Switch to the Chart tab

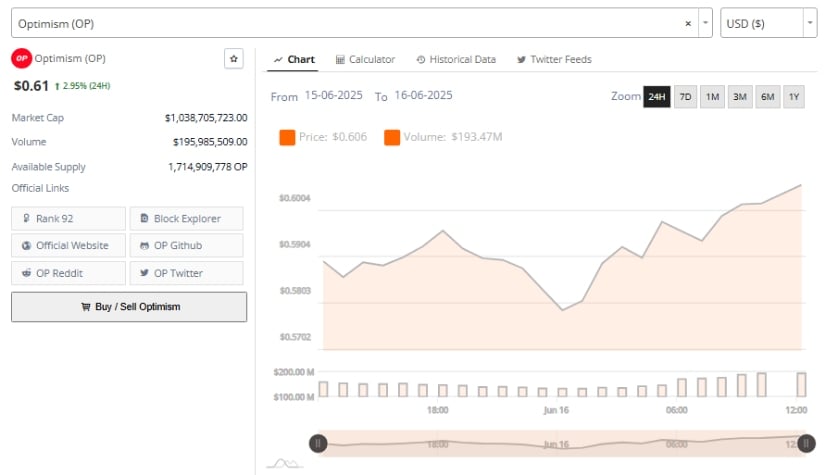coord(294,59)
